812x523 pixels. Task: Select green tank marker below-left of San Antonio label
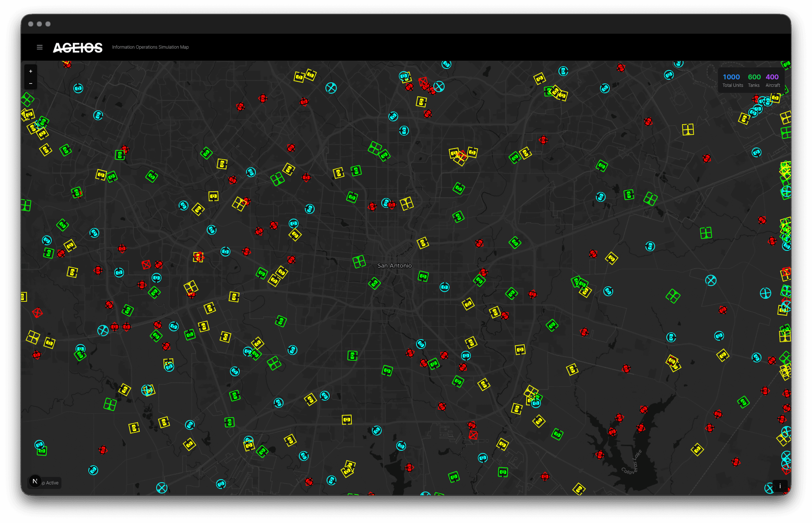point(374,283)
